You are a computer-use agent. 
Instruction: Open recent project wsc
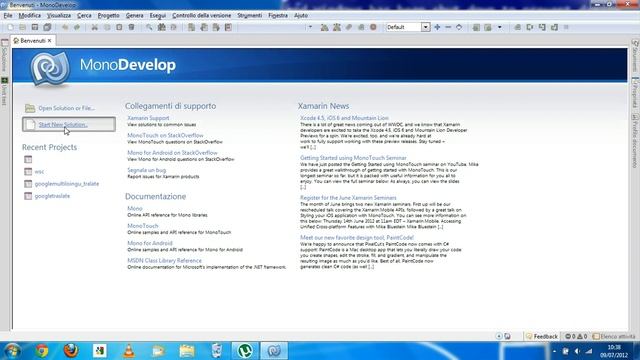click(x=39, y=172)
